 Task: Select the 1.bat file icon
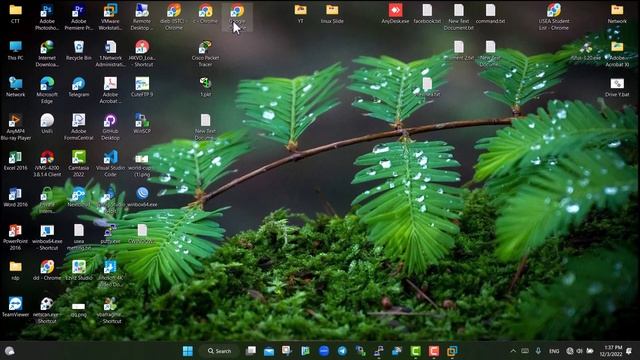(205, 87)
